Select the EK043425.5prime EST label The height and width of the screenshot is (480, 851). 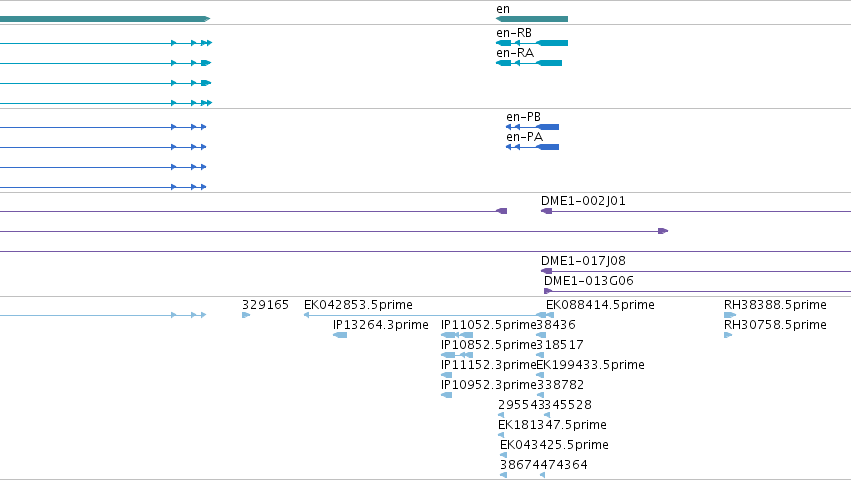coord(554,445)
